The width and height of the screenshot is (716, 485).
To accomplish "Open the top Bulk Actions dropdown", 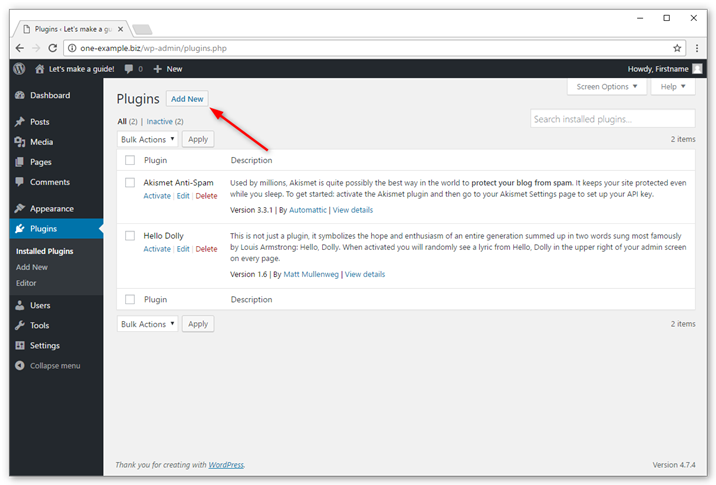I will 147,139.
